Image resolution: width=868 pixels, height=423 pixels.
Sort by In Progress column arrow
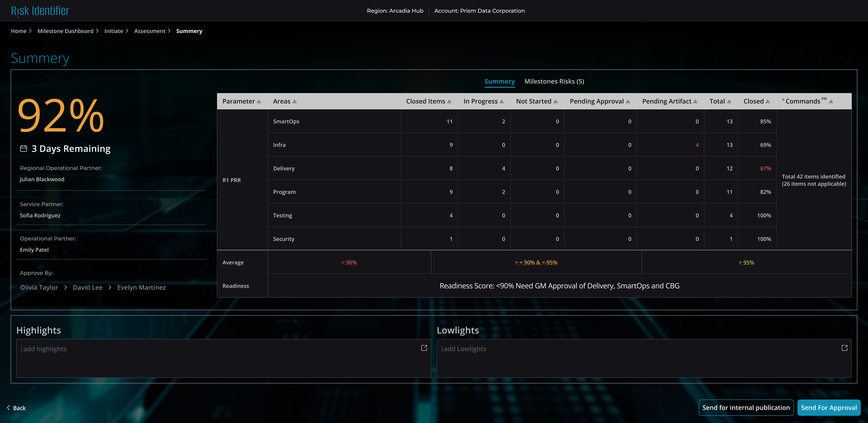(x=502, y=101)
